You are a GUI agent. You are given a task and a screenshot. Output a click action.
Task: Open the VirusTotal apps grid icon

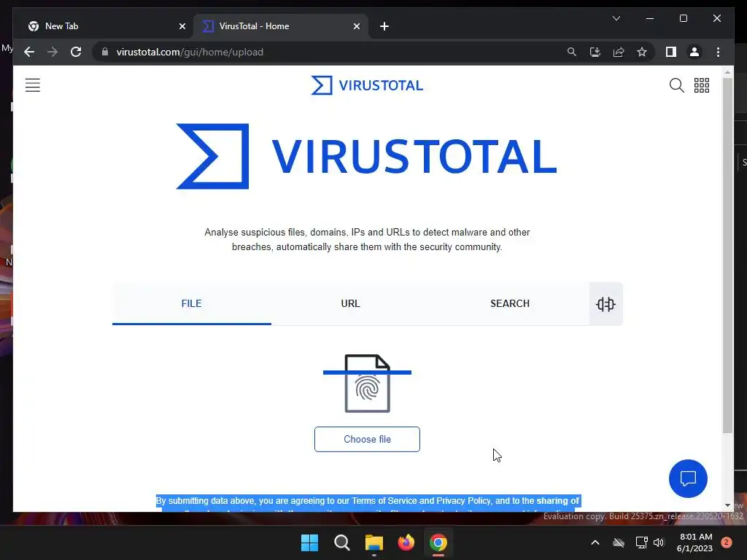coord(701,85)
